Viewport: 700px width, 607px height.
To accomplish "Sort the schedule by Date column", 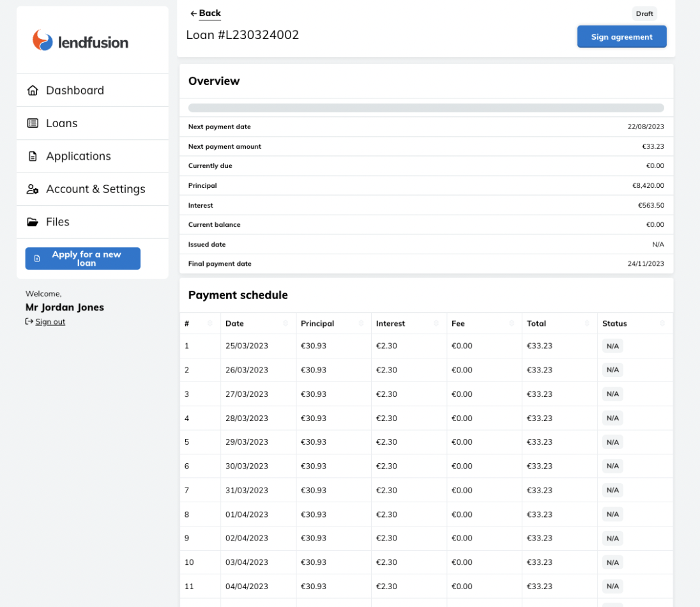I will tap(285, 323).
